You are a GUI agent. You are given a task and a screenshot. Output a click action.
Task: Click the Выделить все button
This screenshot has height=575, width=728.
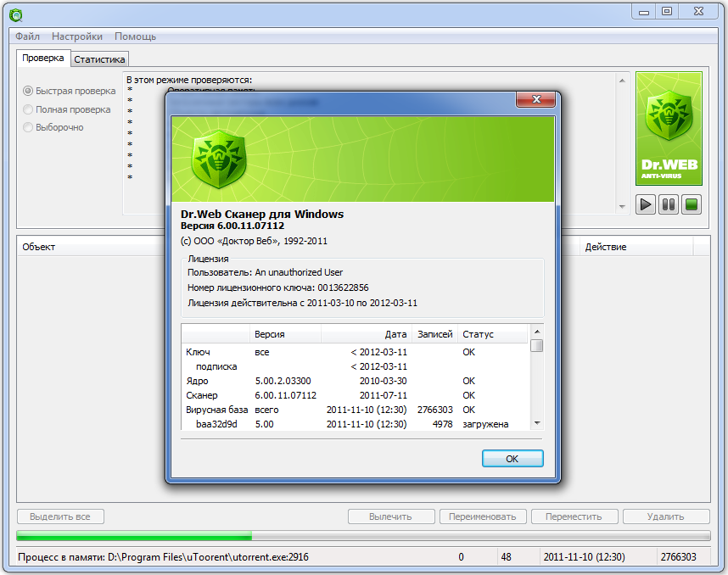[60, 516]
